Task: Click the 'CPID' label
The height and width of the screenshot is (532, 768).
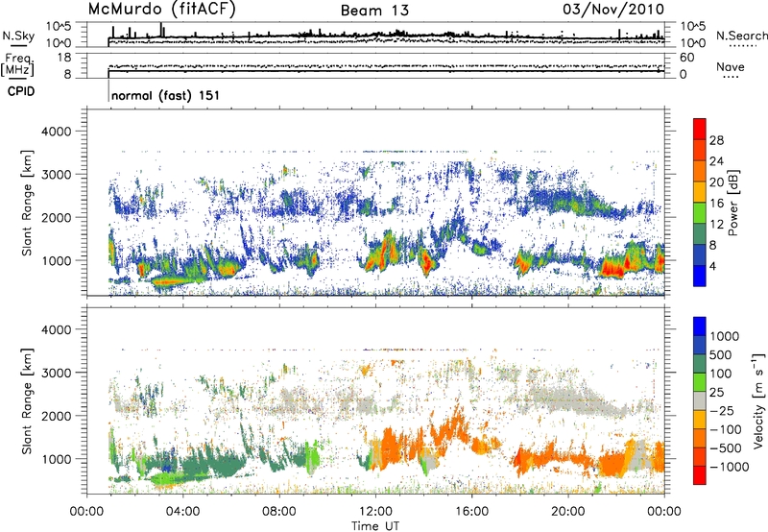Action: tap(21, 91)
